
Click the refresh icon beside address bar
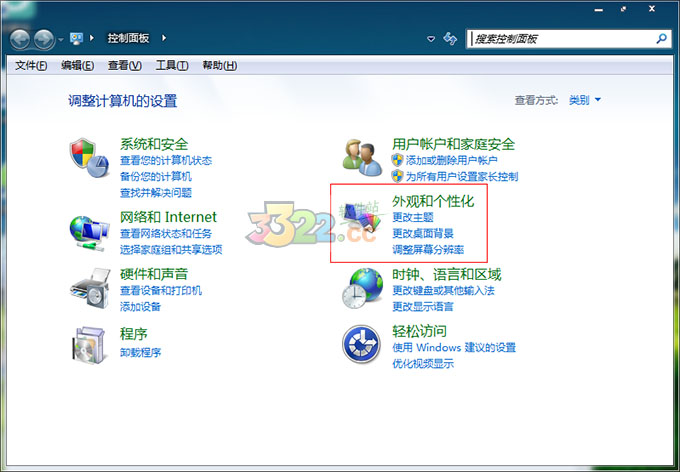tap(450, 39)
